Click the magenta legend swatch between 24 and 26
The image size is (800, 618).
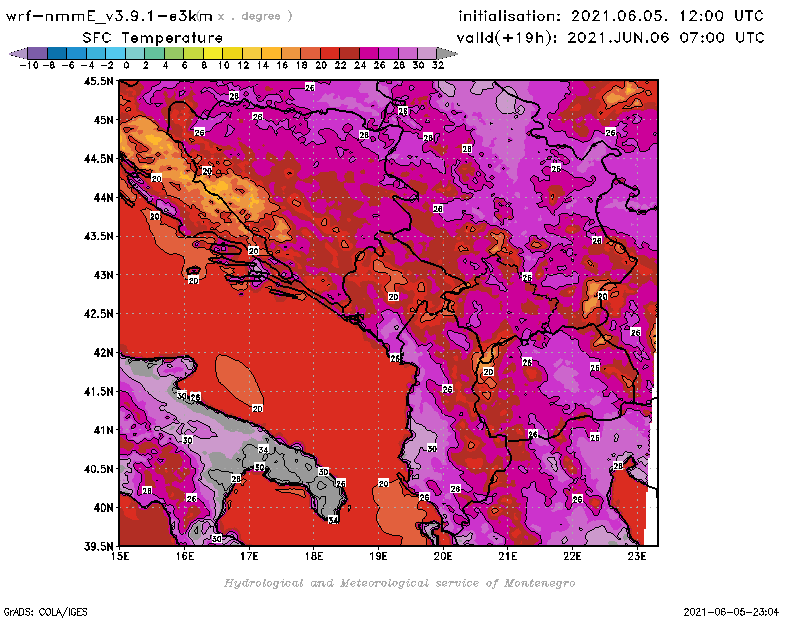369,53
